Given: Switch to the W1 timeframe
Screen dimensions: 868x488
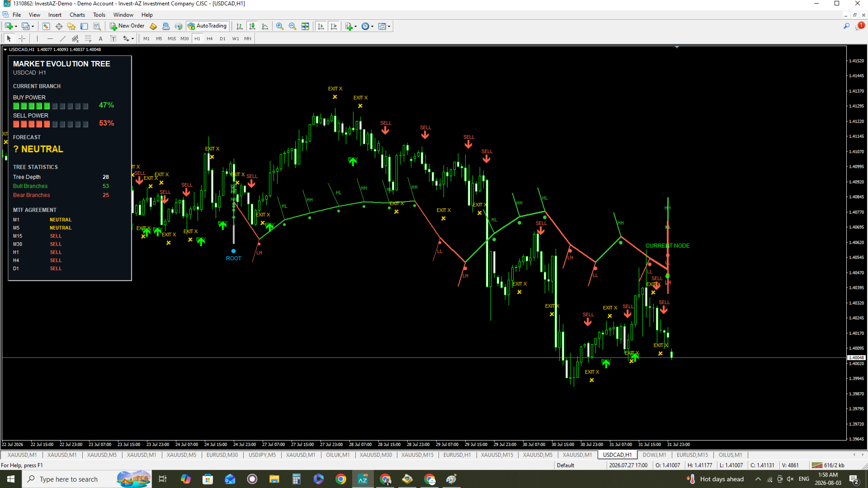Looking at the screenshot, I should pyautogui.click(x=236, y=38).
